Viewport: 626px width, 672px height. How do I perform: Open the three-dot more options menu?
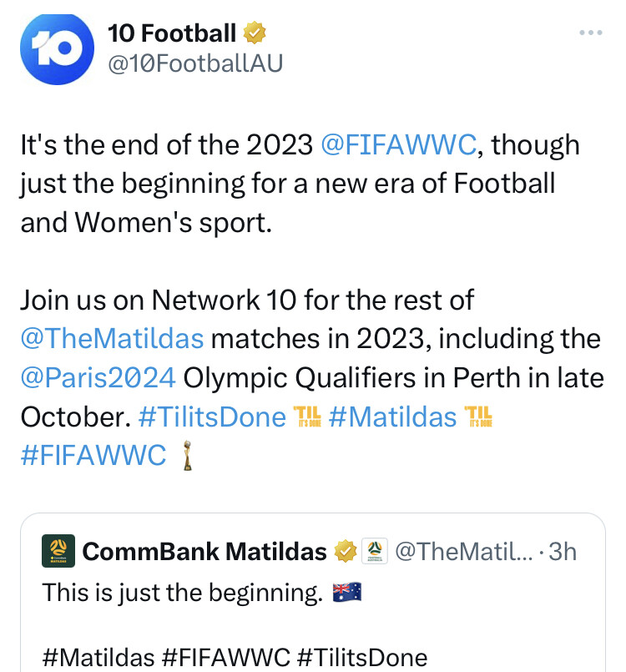click(590, 33)
